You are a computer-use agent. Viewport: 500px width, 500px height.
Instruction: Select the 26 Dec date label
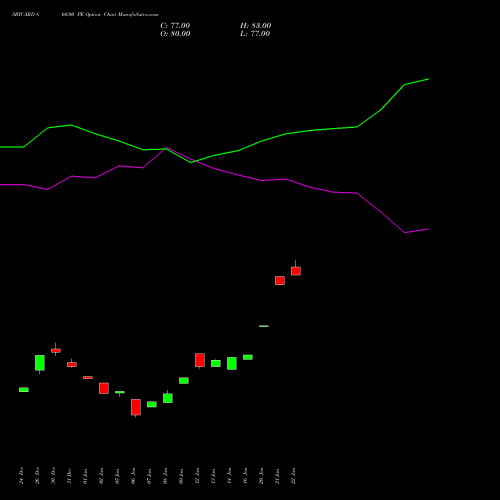38,476
